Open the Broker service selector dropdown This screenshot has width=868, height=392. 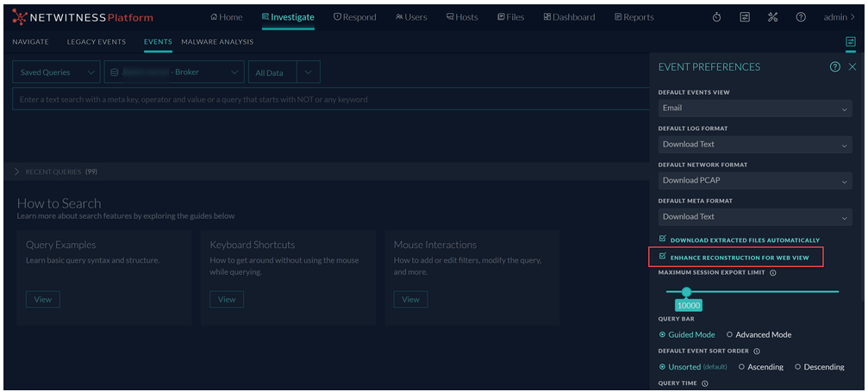(x=174, y=72)
